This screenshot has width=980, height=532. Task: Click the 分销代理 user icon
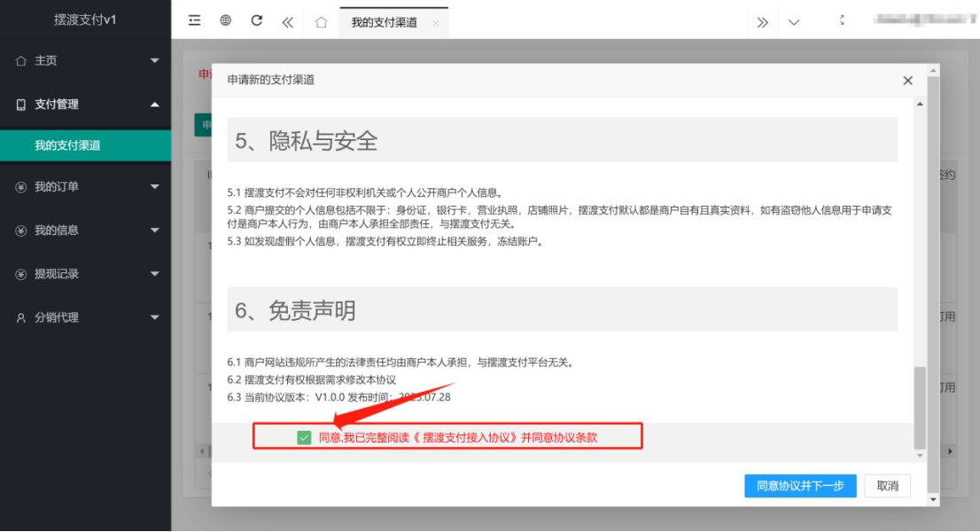point(20,318)
